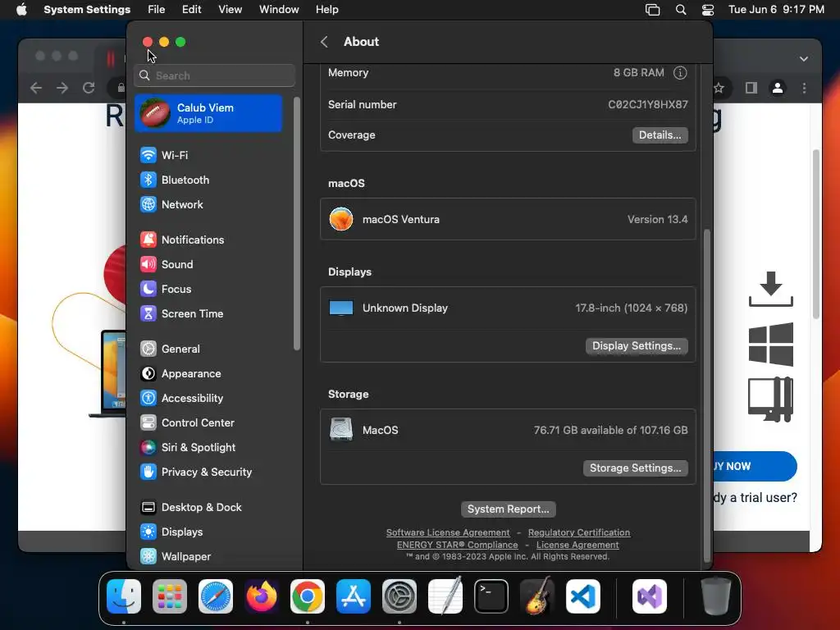
Task: Open App Store from the Dock
Action: 354,596
